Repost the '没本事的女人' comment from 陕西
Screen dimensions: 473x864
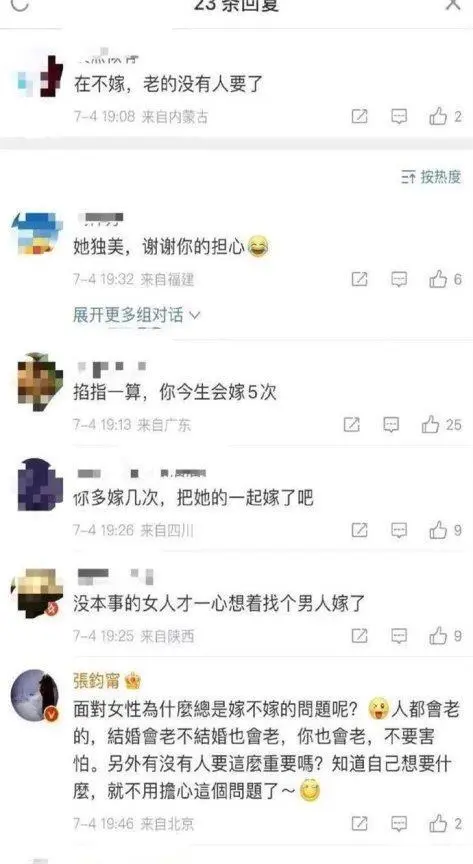(359, 636)
